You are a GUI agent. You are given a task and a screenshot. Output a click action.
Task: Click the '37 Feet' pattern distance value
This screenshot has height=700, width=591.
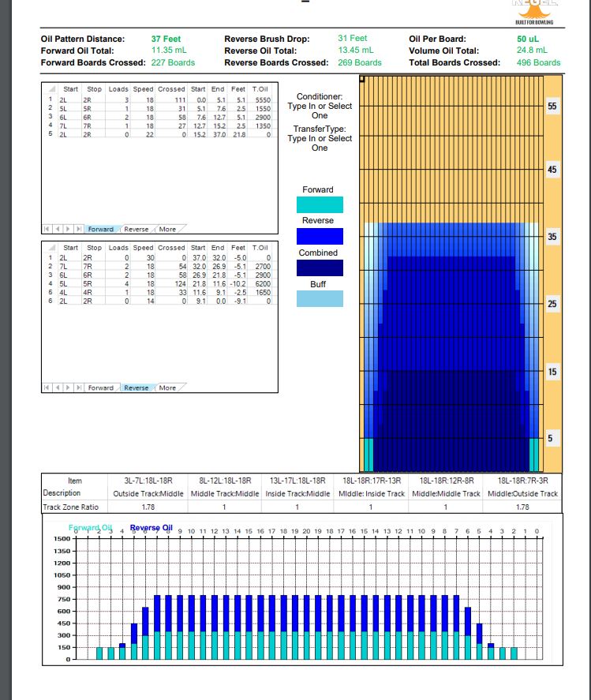click(166, 39)
